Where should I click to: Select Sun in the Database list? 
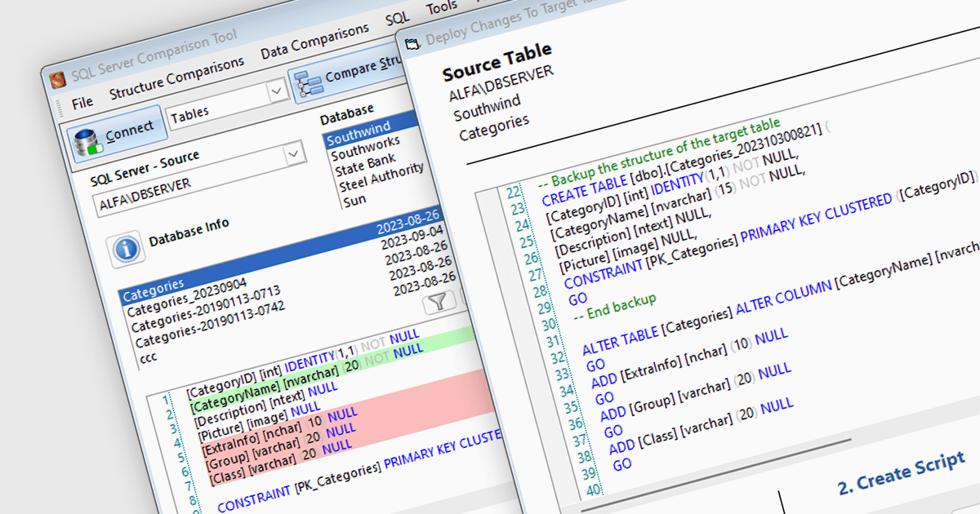(354, 199)
